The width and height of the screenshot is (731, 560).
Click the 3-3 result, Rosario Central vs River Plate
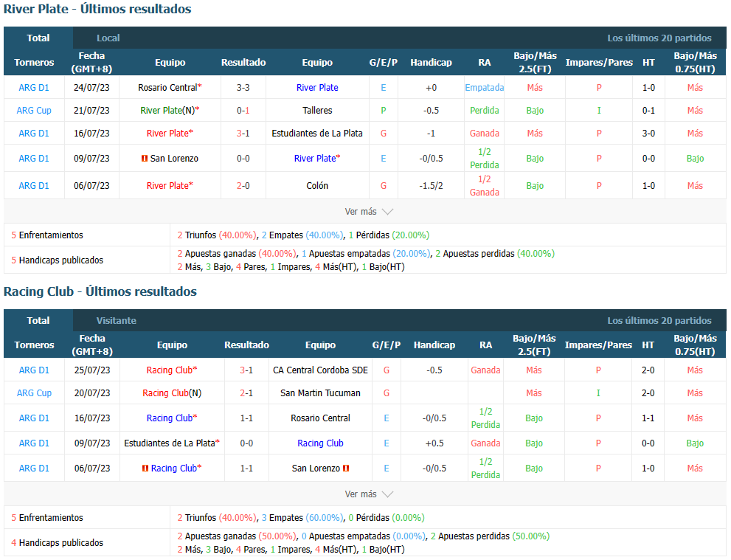[243, 88]
